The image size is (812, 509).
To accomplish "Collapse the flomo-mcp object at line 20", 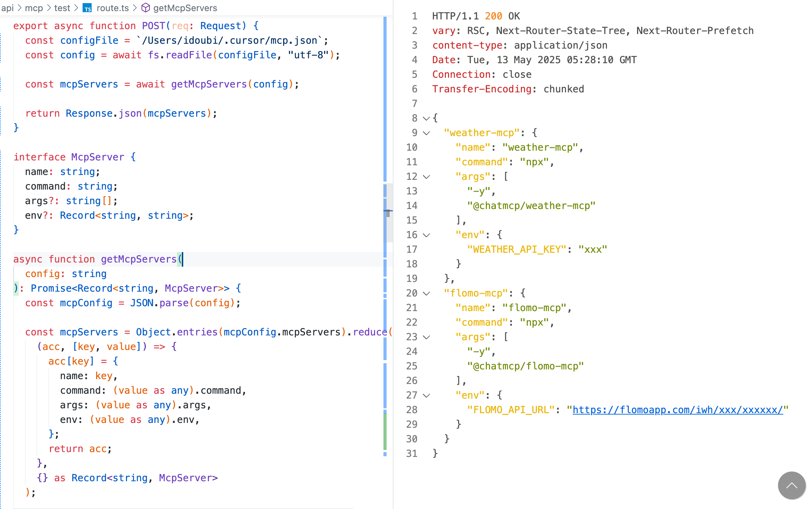I will click(426, 293).
